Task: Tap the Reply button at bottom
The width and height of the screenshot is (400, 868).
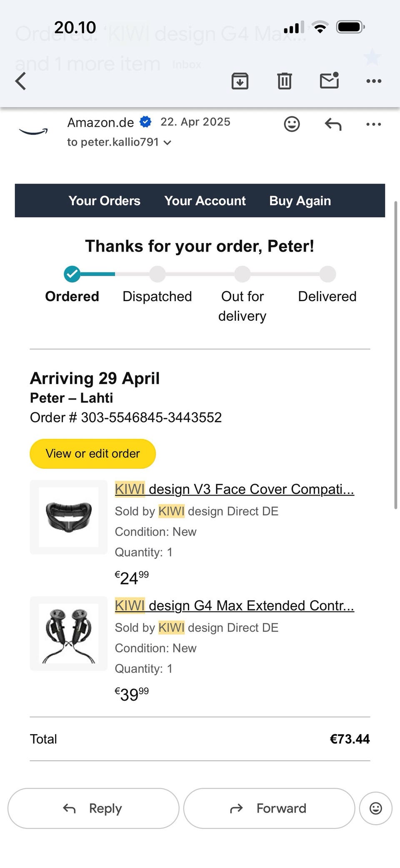Action: pyautogui.click(x=93, y=808)
